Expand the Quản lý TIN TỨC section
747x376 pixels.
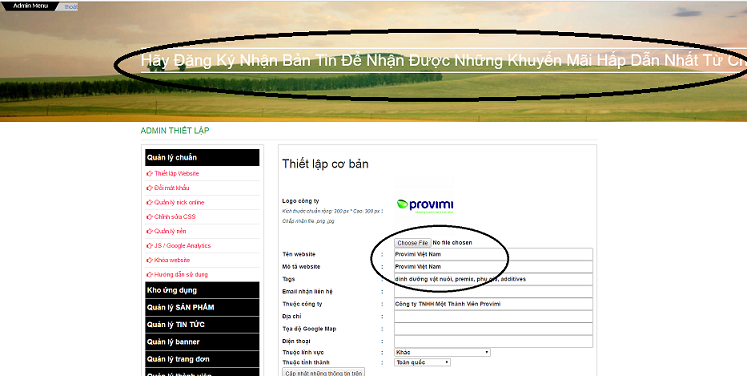tap(202, 325)
